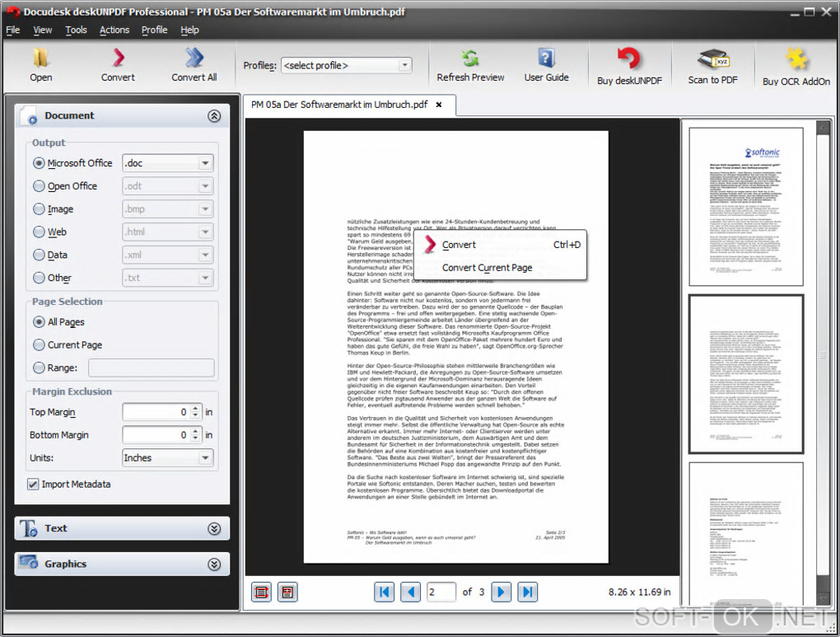Click the Convert toolbar icon
The width and height of the screenshot is (840, 637).
point(119,58)
